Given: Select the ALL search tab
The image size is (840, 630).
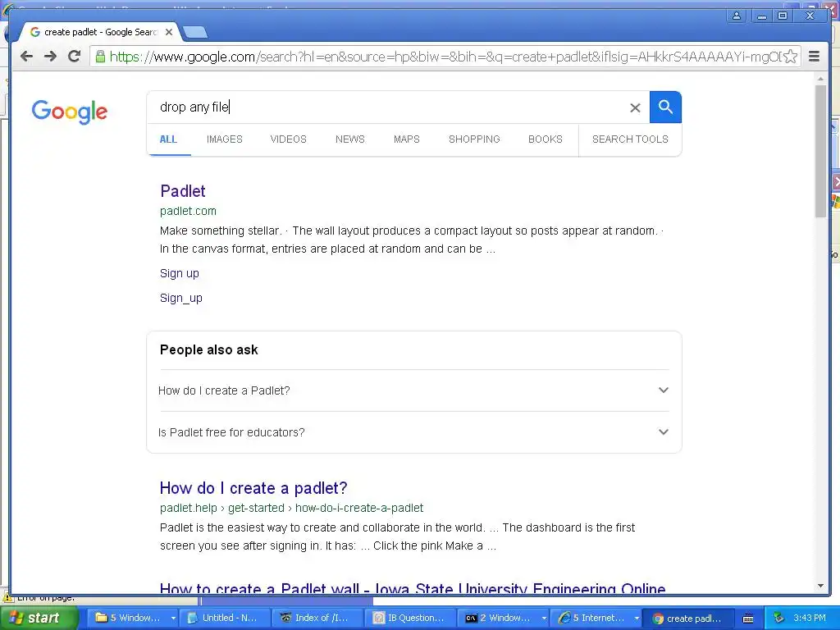Looking at the screenshot, I should (x=168, y=139).
